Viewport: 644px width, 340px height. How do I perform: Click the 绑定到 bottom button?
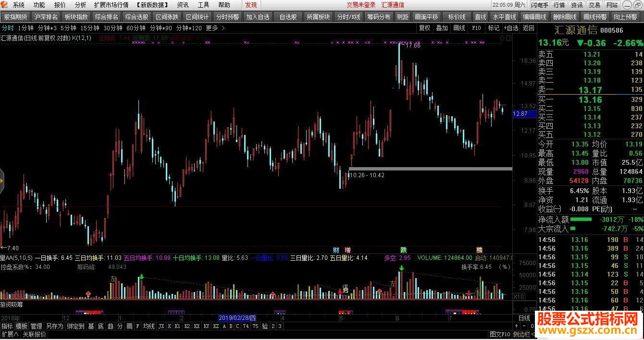tap(75, 326)
